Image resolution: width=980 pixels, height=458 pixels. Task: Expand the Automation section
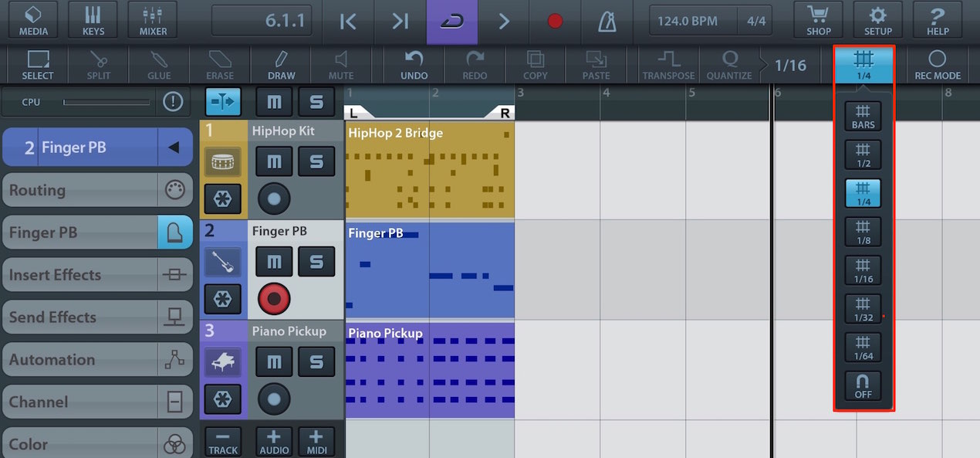coord(97,360)
